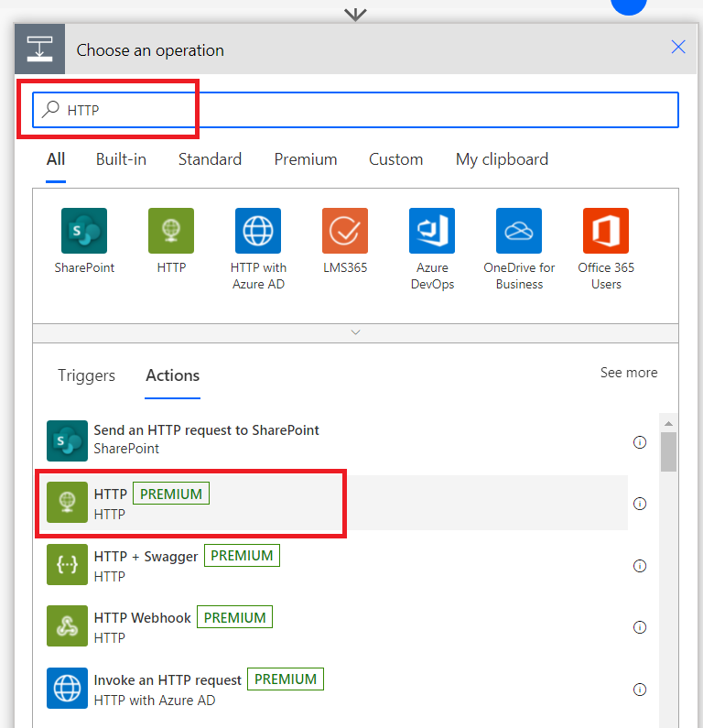Switch to the Built-in tab
703x728 pixels.
121,159
